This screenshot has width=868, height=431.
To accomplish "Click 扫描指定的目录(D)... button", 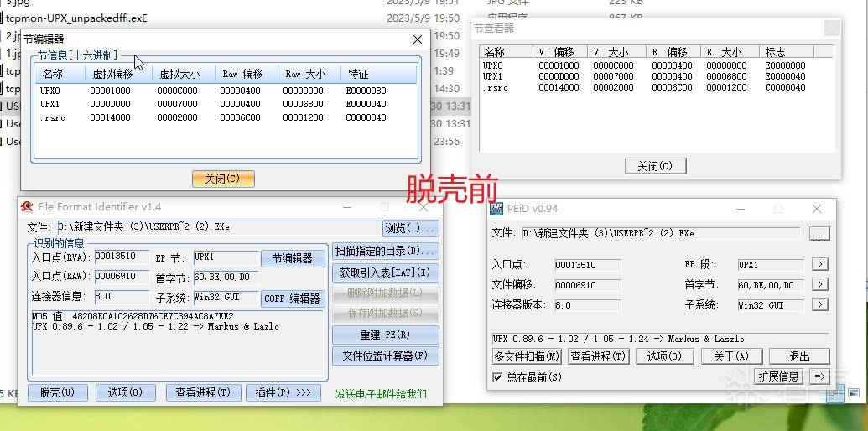I will pyautogui.click(x=386, y=252).
